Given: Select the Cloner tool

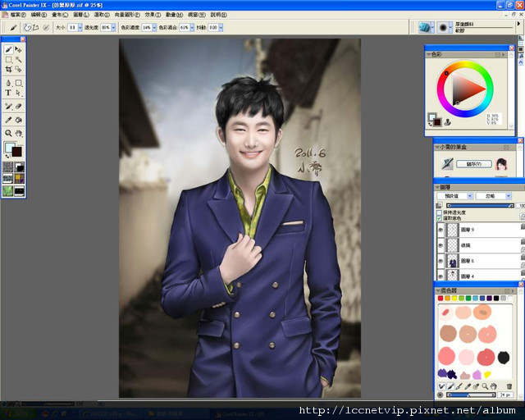Looking at the screenshot, I should coord(8,107).
